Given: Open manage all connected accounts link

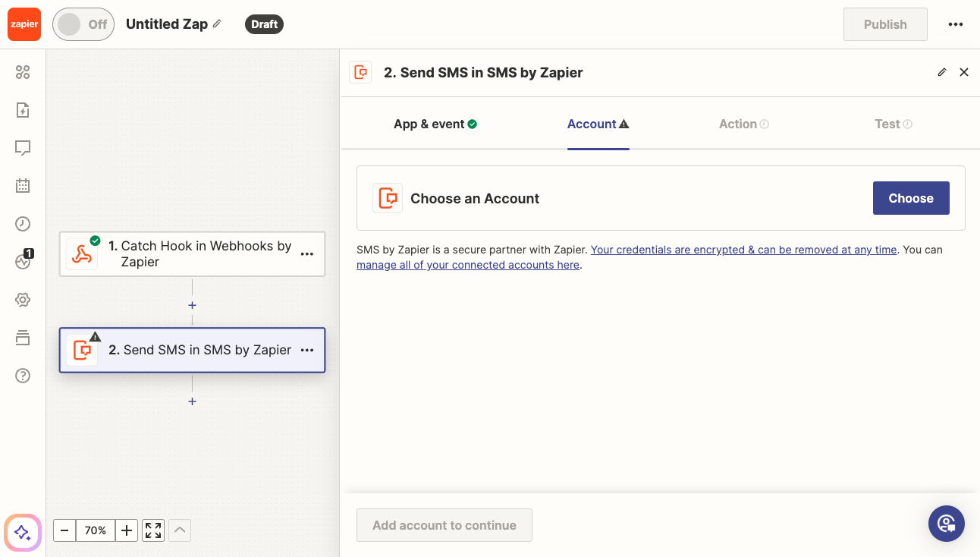Looking at the screenshot, I should [x=468, y=266].
